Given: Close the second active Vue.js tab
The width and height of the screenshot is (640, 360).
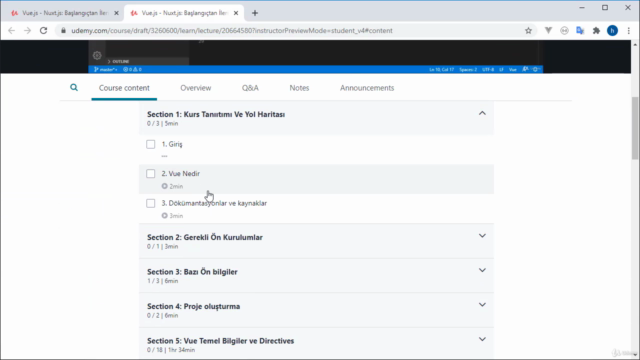Looking at the screenshot, I should [x=236, y=13].
